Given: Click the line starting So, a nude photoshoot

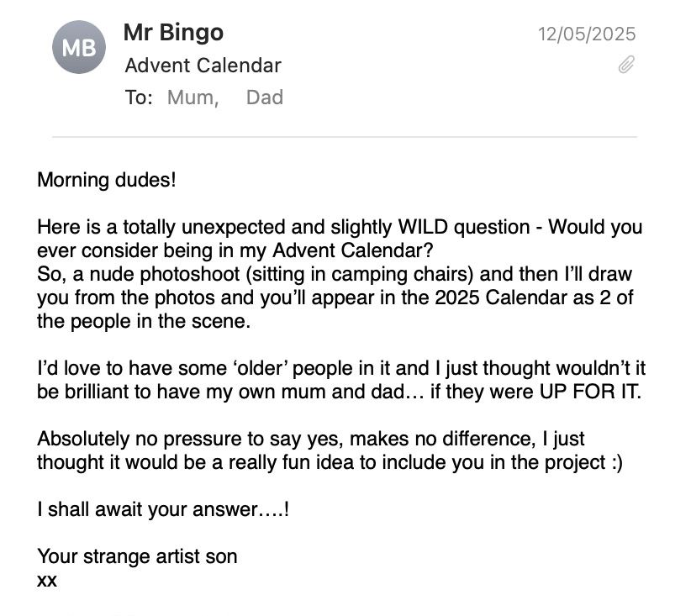Looking at the screenshot, I should (x=334, y=275).
